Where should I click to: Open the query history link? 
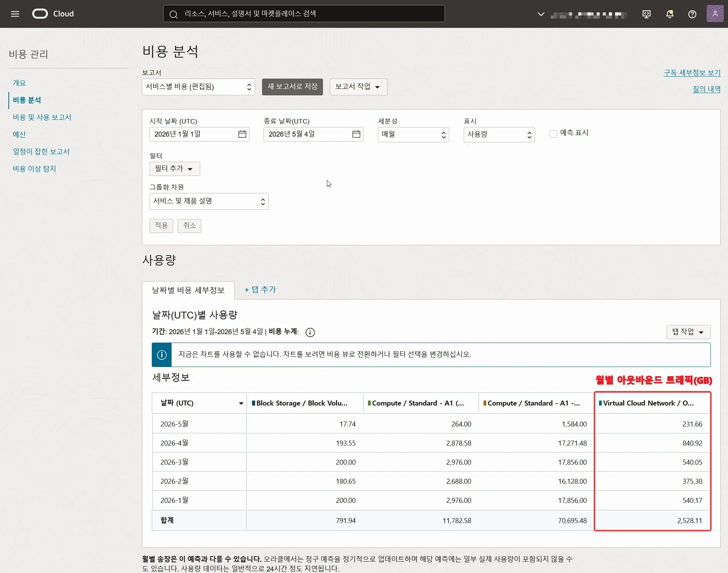[x=707, y=89]
